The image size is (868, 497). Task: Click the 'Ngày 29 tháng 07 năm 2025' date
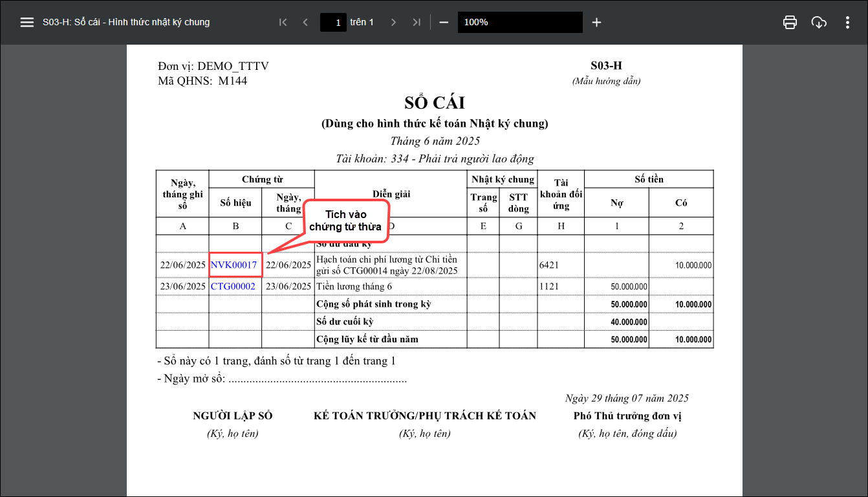pyautogui.click(x=627, y=398)
